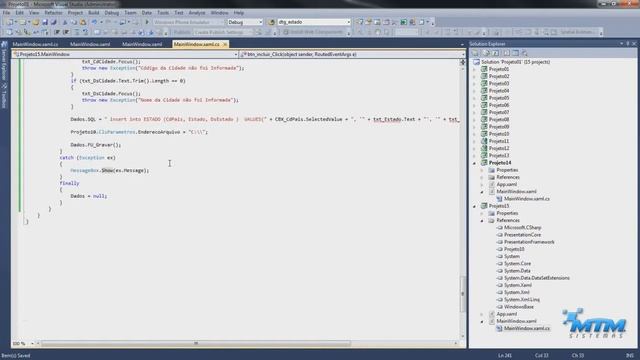Open the Tools menu

[x=163, y=13]
